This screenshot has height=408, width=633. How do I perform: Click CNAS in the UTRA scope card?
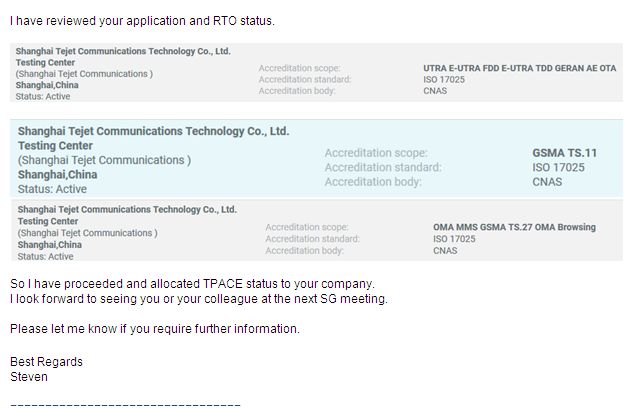point(435,91)
